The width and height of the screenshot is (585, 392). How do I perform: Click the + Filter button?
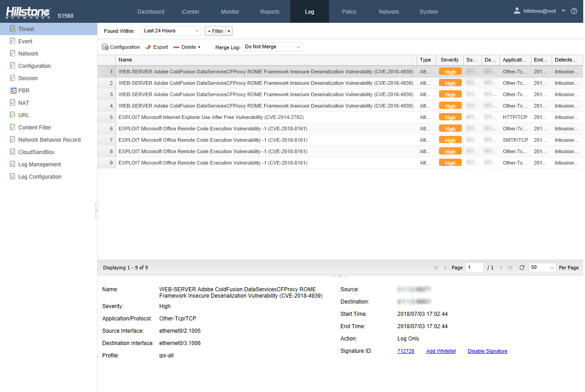(215, 31)
